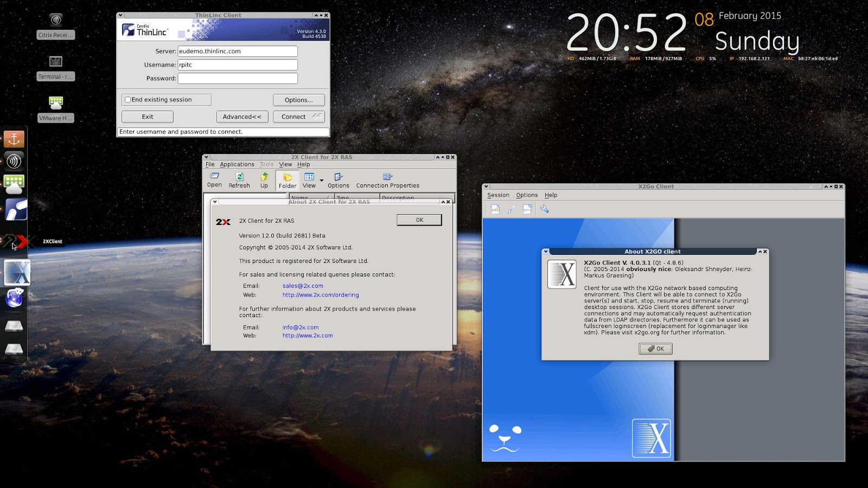Viewport: 868px width, 488px height.
Task: Open X2Go Client from the dock
Action: click(17, 272)
